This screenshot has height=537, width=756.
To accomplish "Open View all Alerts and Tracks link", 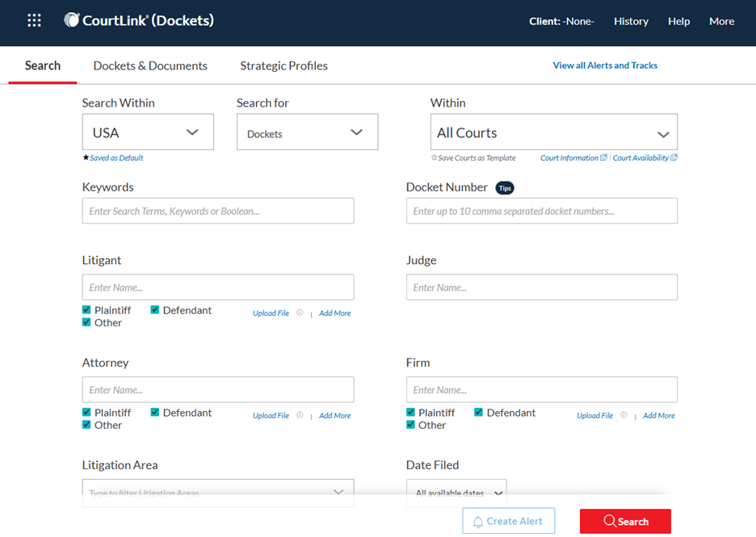I will pos(605,65).
